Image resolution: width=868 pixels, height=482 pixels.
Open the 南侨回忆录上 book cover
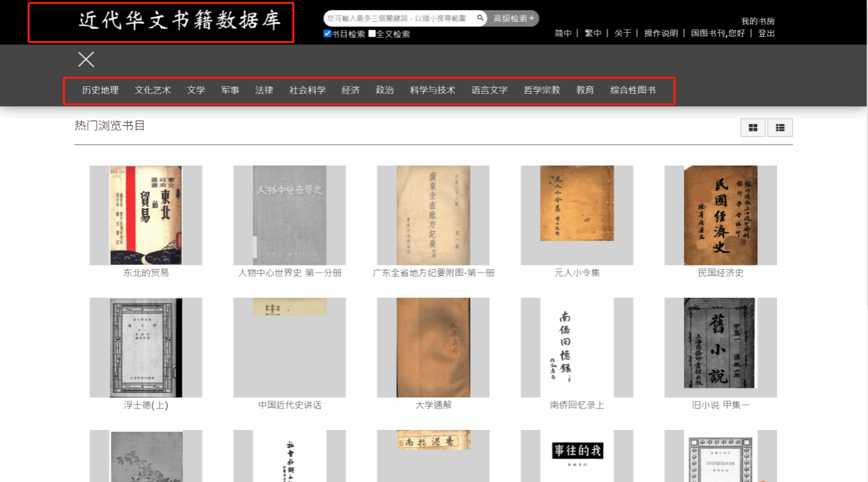(576, 347)
